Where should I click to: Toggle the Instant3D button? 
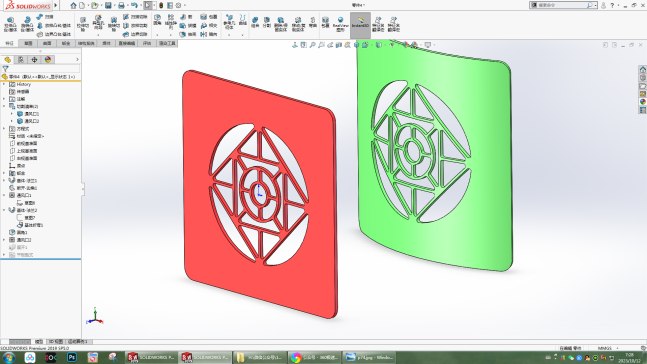coord(360,25)
